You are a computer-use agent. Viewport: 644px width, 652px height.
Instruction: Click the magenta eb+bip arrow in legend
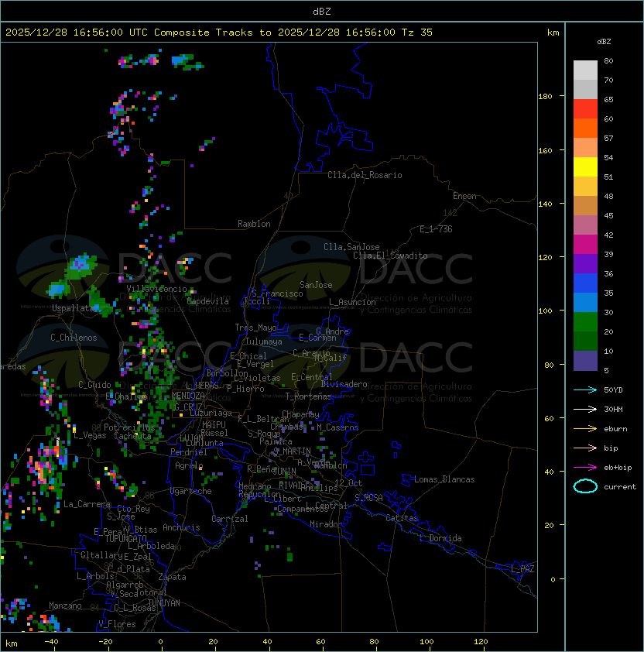[585, 468]
